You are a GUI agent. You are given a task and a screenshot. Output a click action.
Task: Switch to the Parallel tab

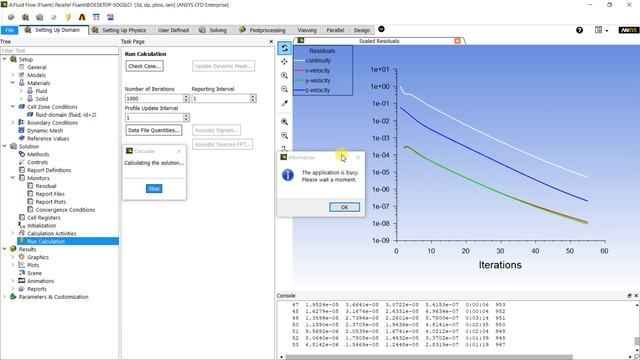pos(335,30)
